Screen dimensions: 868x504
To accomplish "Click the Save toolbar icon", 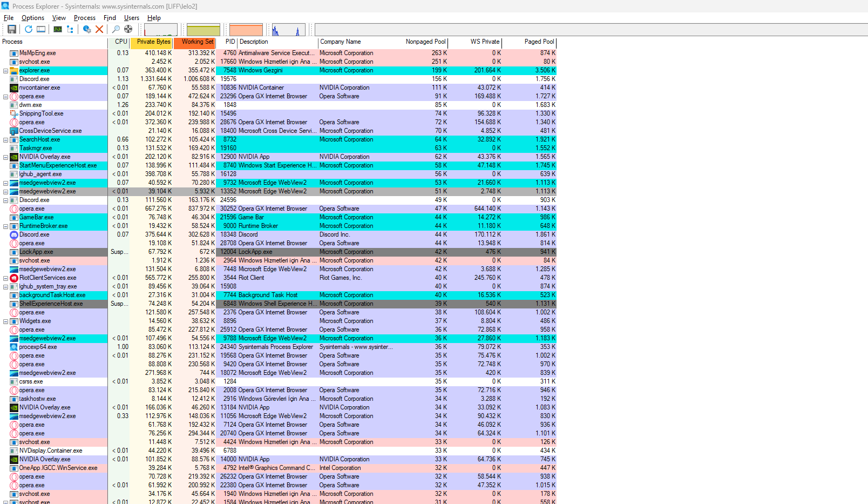I will coord(11,29).
